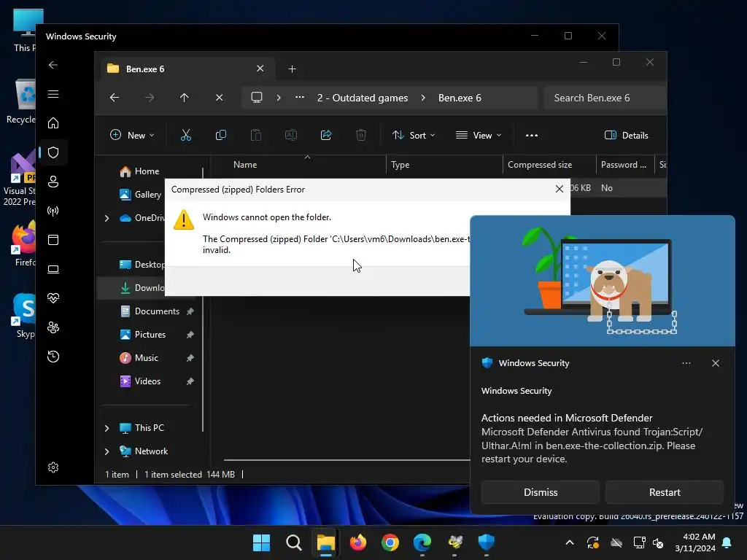Click chevron after '2 - Outdated games' breadcrumb
747x560 pixels.
click(x=423, y=98)
